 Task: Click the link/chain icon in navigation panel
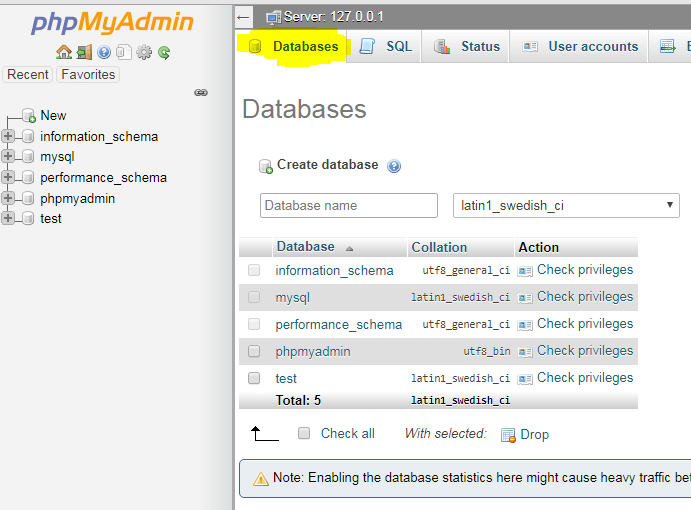click(201, 93)
